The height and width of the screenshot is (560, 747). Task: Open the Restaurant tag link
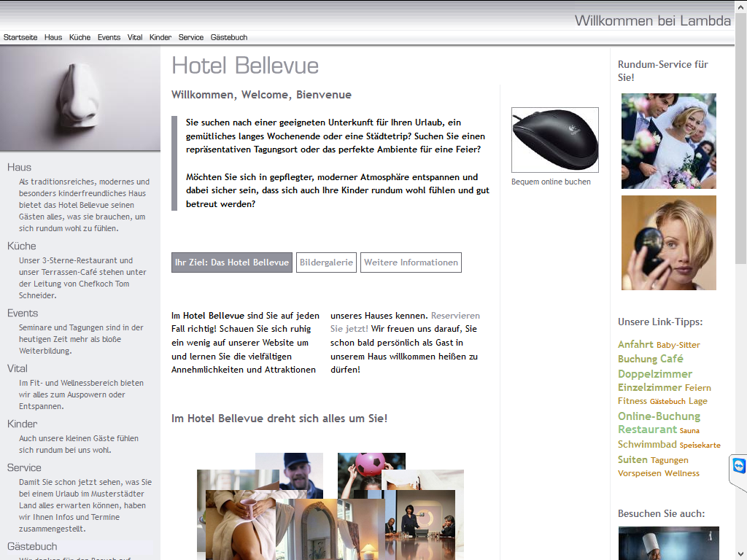(648, 429)
